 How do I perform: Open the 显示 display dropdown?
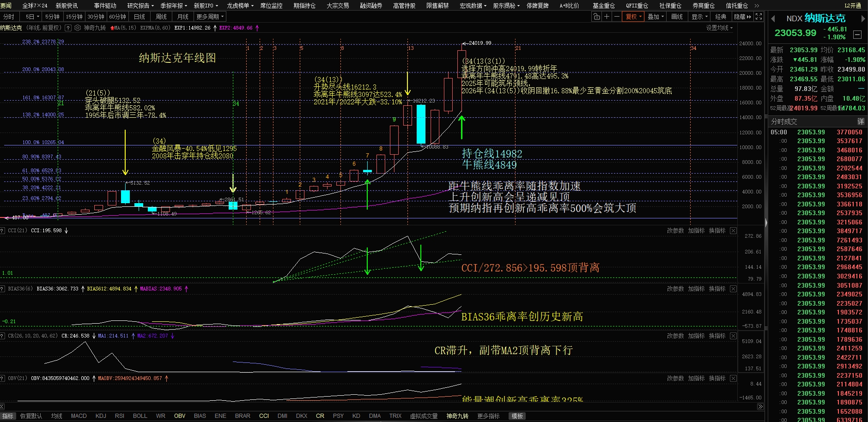tap(699, 17)
